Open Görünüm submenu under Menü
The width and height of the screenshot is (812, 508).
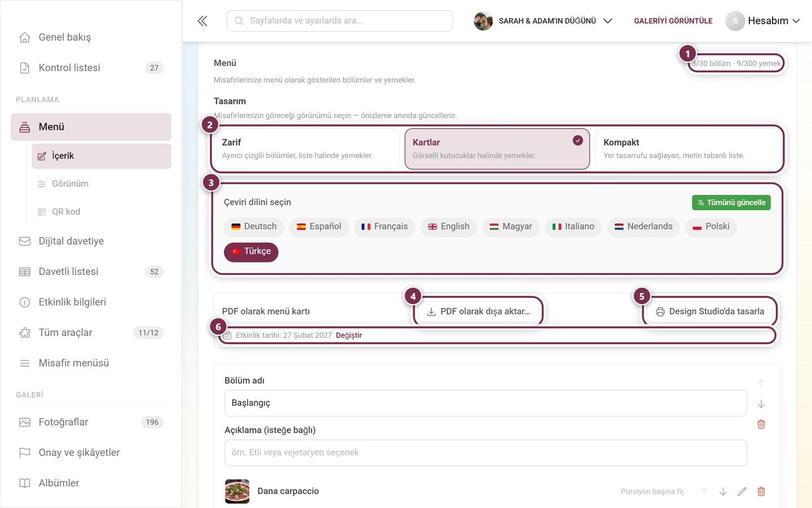(x=101, y=184)
